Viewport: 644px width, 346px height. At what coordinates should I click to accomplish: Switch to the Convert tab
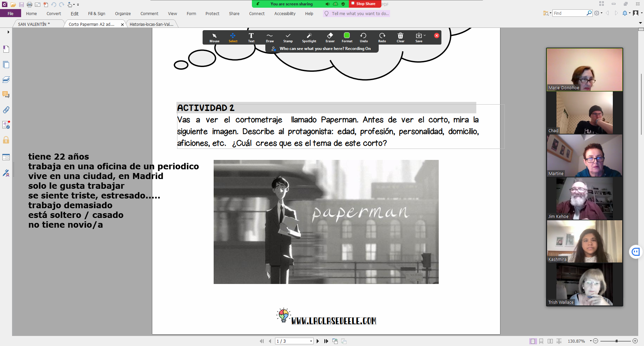(54, 13)
